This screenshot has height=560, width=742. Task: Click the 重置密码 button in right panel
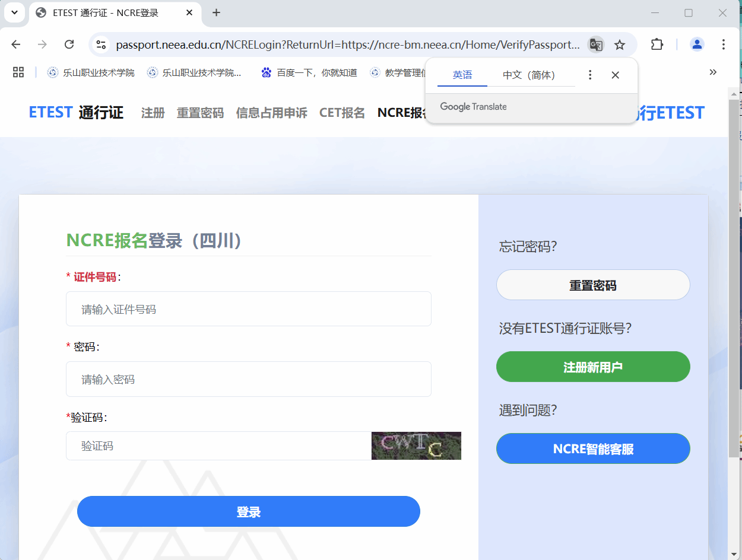[x=593, y=285]
